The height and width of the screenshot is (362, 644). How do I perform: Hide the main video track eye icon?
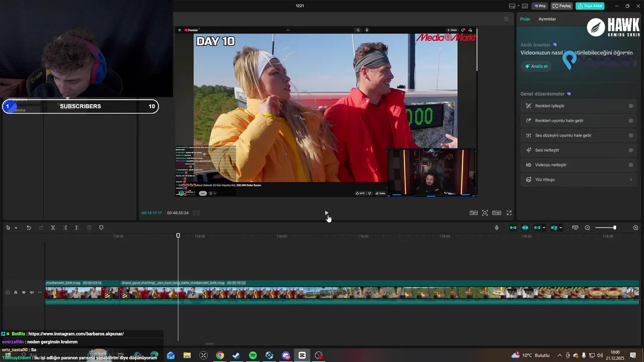(24, 292)
